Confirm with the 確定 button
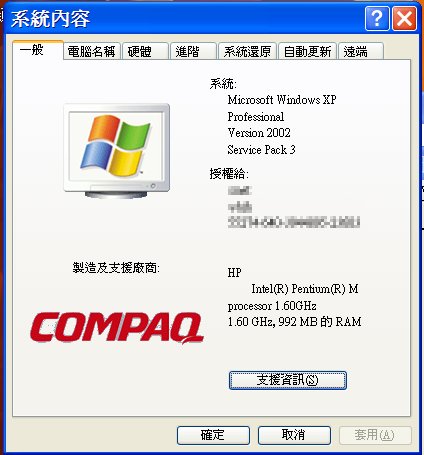The height and width of the screenshot is (455, 424). point(213,435)
